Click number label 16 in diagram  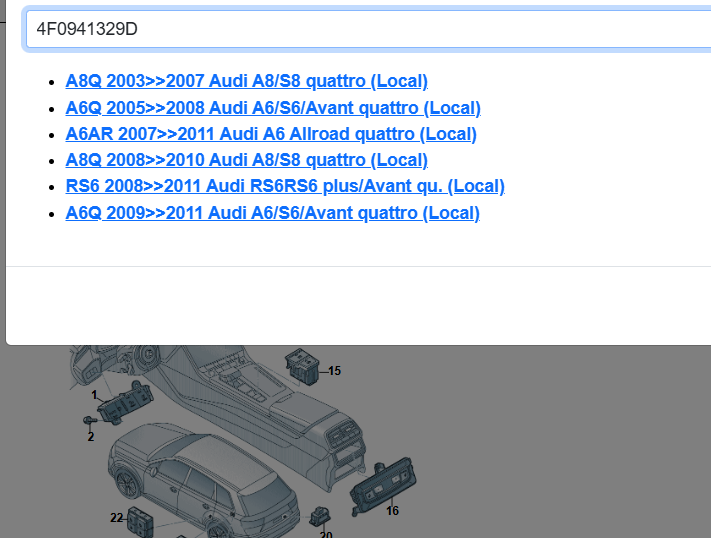click(x=392, y=511)
